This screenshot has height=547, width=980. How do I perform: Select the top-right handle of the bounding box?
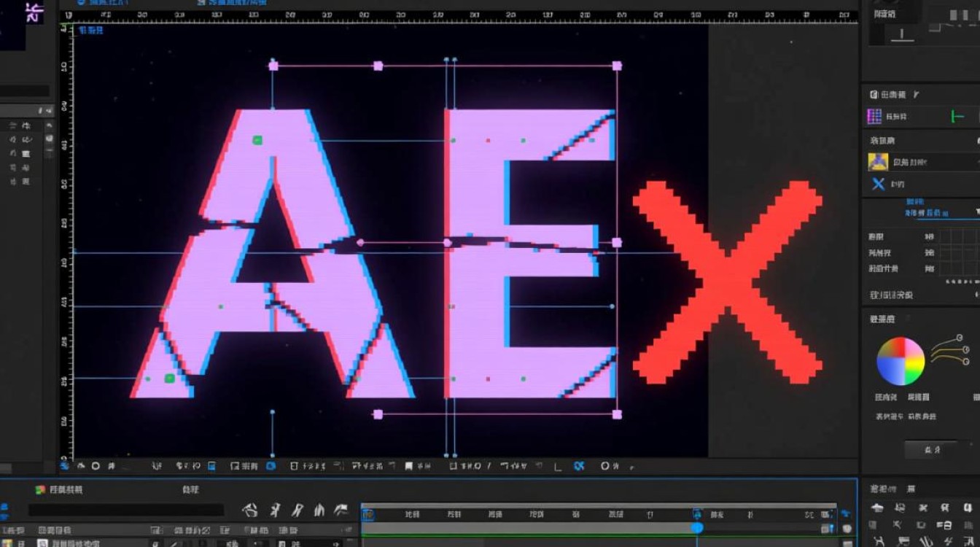pyautogui.click(x=617, y=66)
